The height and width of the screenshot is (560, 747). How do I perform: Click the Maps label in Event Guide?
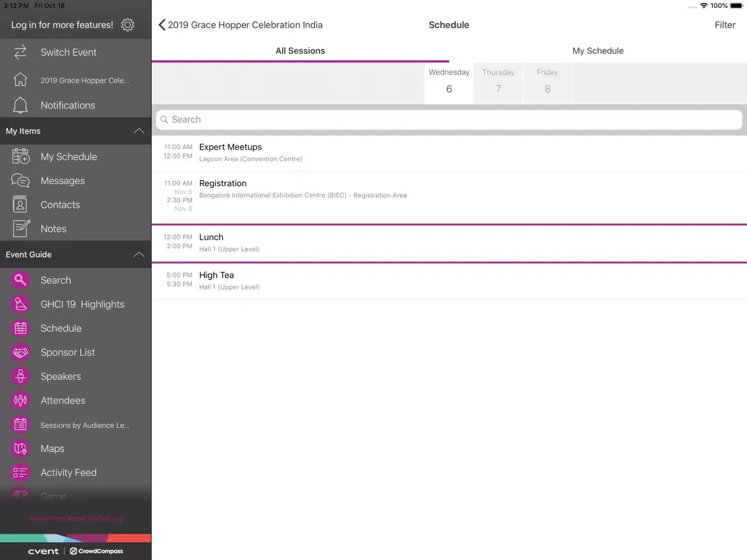click(x=53, y=448)
